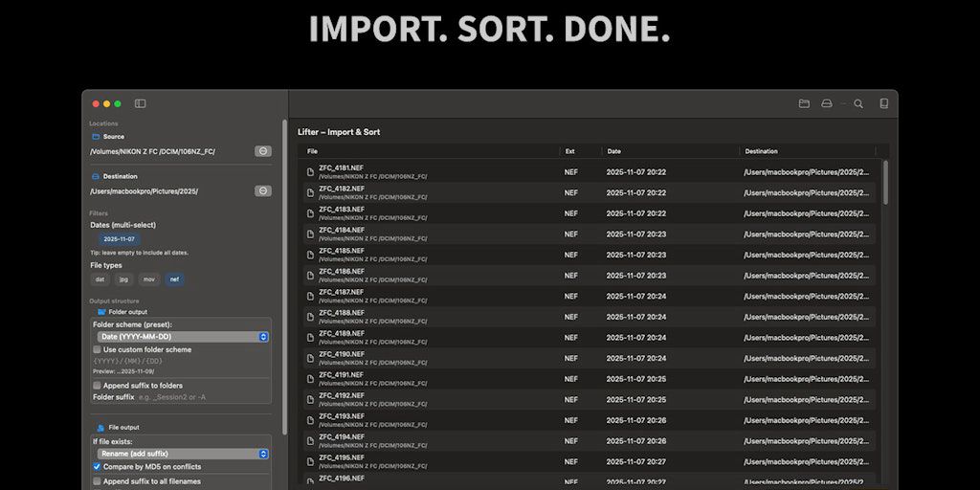Viewport: 980px width, 490px height.
Task: Click date 2025-11-07 20:23 of ZFC_4184.NEF
Action: pyautogui.click(x=636, y=234)
